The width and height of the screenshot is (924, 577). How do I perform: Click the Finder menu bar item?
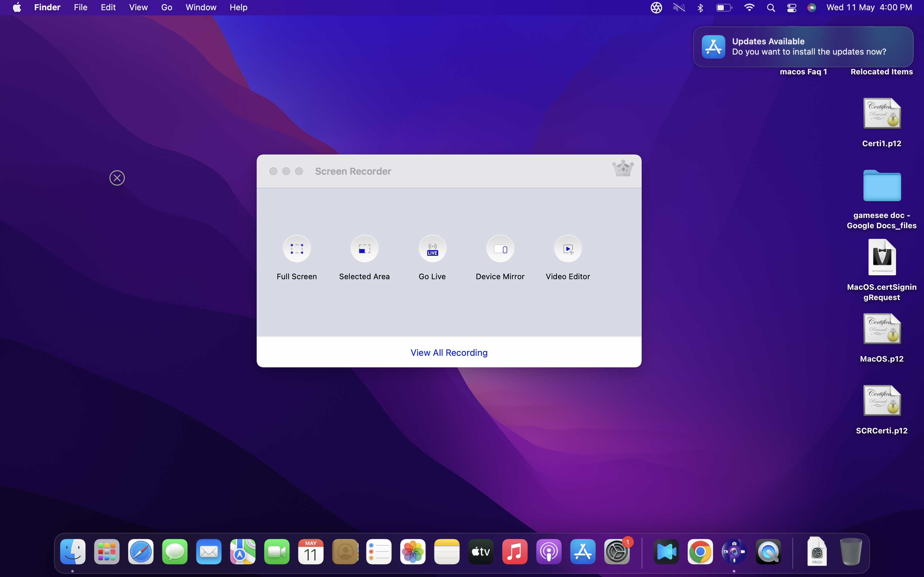coord(47,7)
